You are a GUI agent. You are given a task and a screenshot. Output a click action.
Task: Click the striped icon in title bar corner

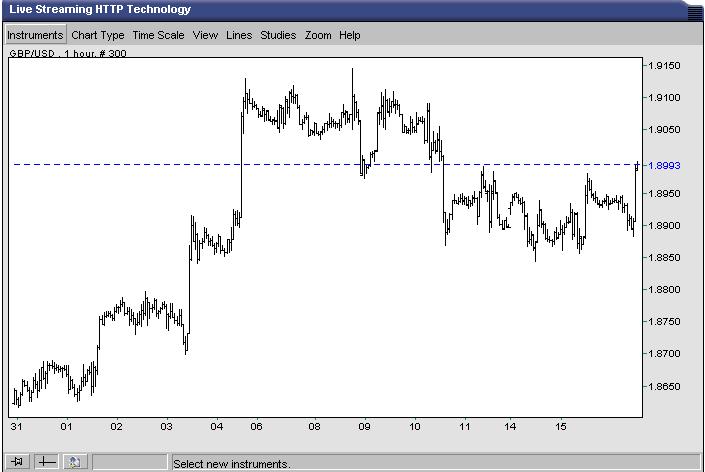tap(695, 12)
